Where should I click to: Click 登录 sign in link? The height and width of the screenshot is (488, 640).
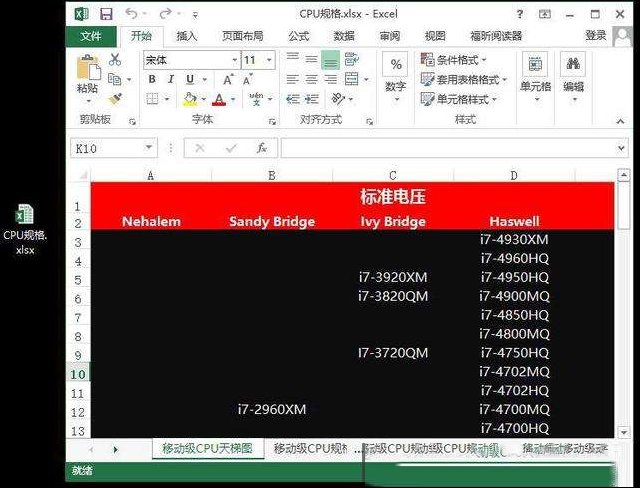[596, 35]
